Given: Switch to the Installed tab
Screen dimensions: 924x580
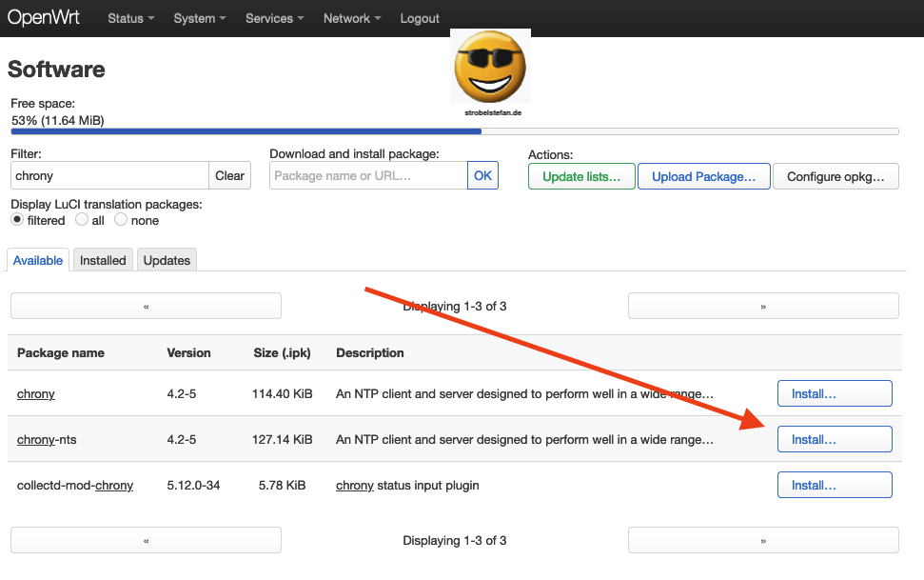Looking at the screenshot, I should [102, 259].
